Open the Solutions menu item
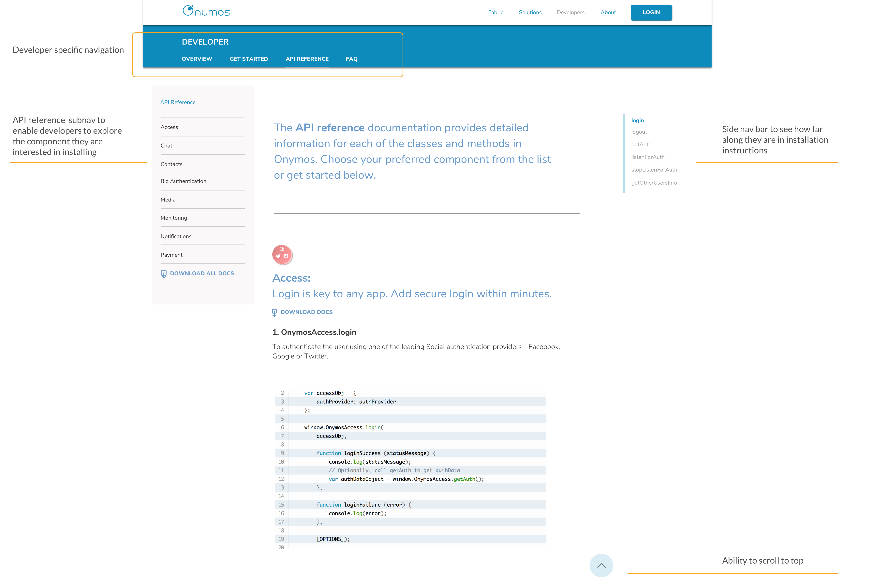The image size is (873, 588). click(530, 12)
